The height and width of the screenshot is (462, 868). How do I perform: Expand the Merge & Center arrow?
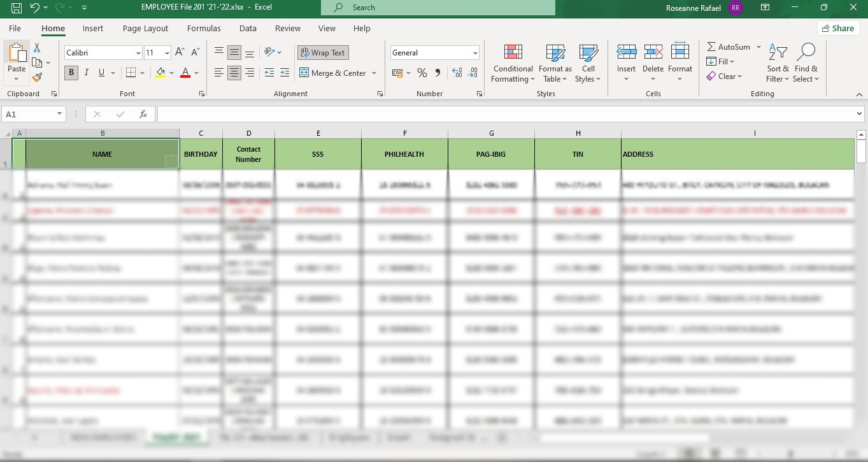[x=374, y=73]
